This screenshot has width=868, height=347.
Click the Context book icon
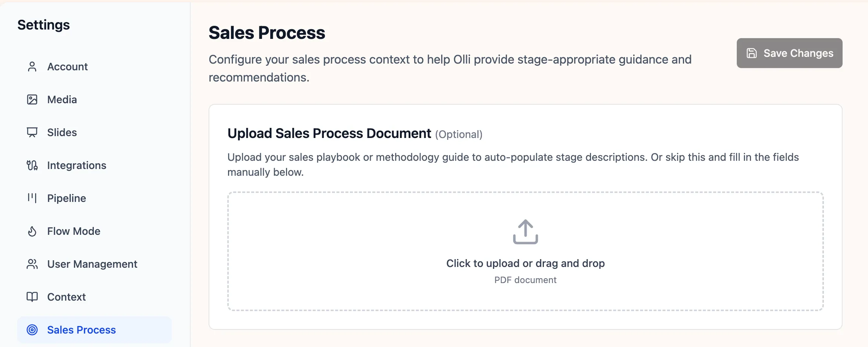tap(32, 297)
